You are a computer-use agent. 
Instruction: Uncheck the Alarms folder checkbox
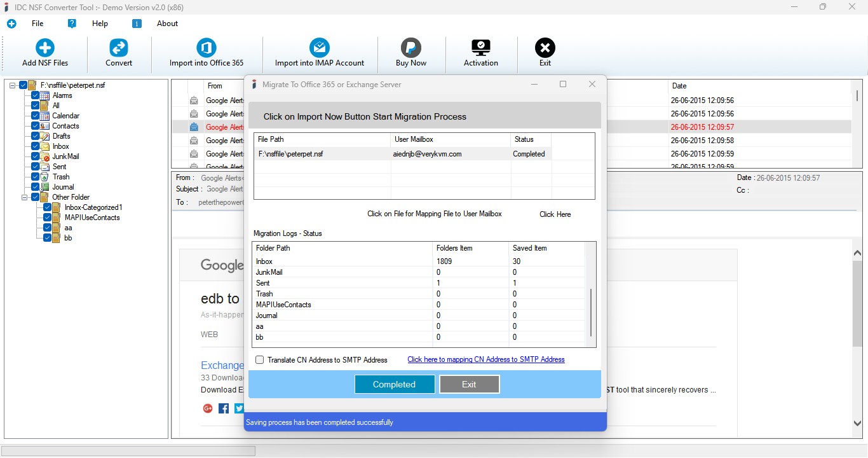click(36, 95)
